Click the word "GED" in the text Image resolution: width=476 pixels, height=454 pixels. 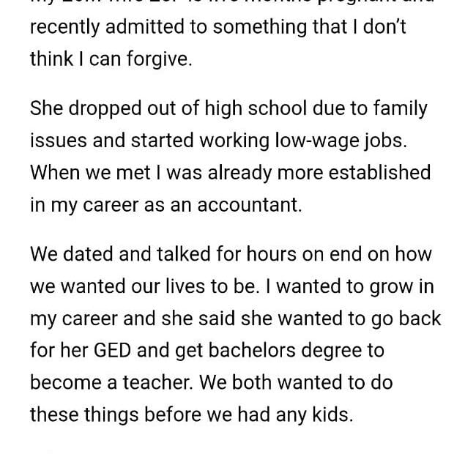pyautogui.click(x=114, y=350)
